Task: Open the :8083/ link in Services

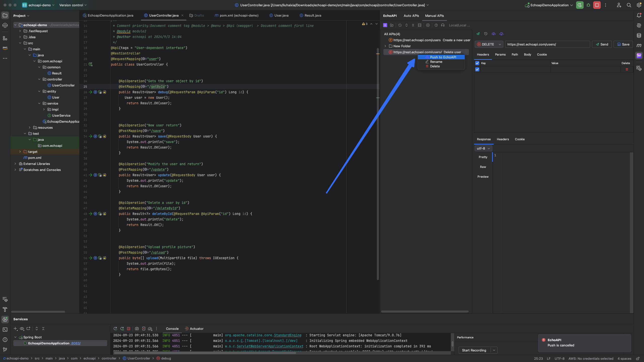Action: 75,343
